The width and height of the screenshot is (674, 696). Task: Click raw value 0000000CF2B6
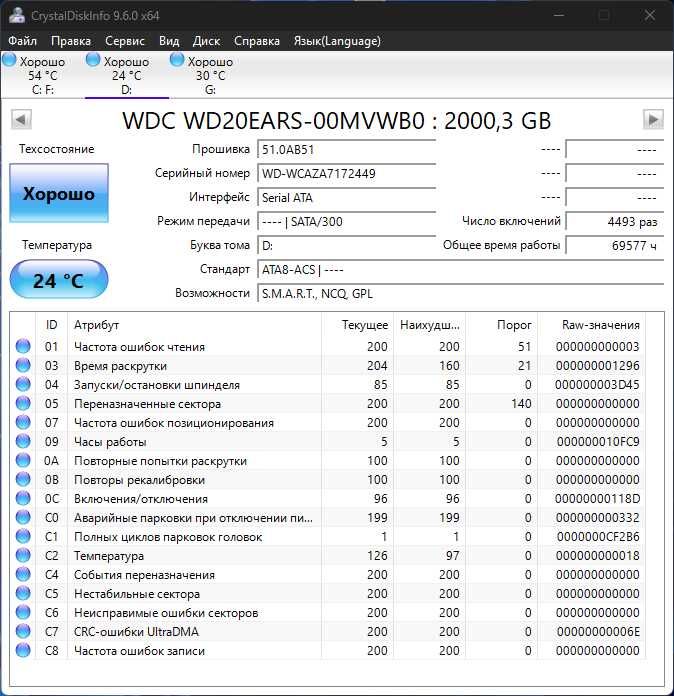point(598,537)
